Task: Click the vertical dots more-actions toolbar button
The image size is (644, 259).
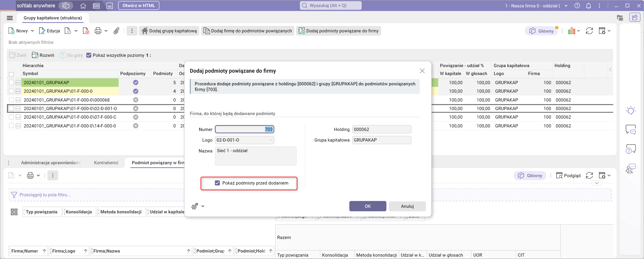Action: coord(132,31)
